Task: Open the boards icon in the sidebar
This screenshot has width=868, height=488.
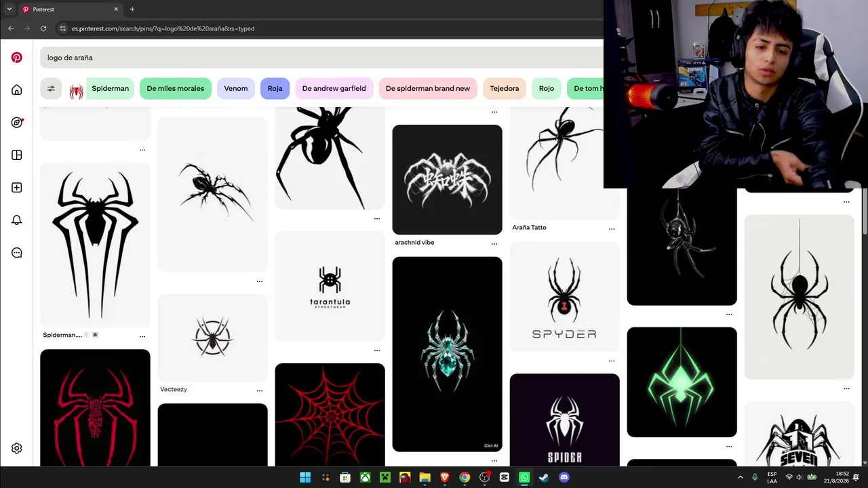Action: click(17, 155)
